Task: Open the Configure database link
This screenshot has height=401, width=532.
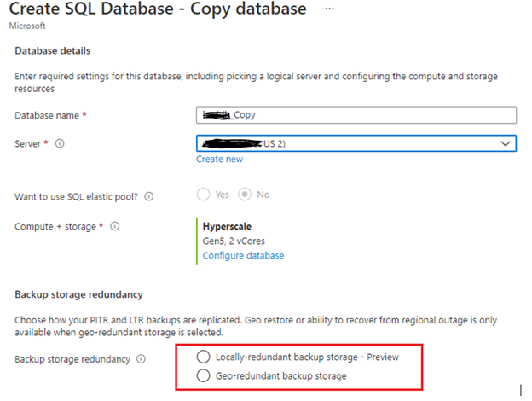Action: [243, 255]
